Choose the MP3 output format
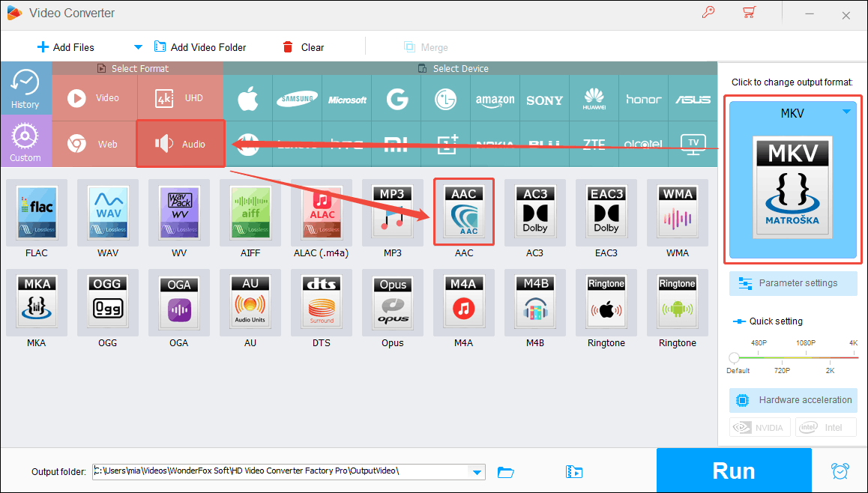Viewport: 868px width, 493px height. click(x=392, y=212)
